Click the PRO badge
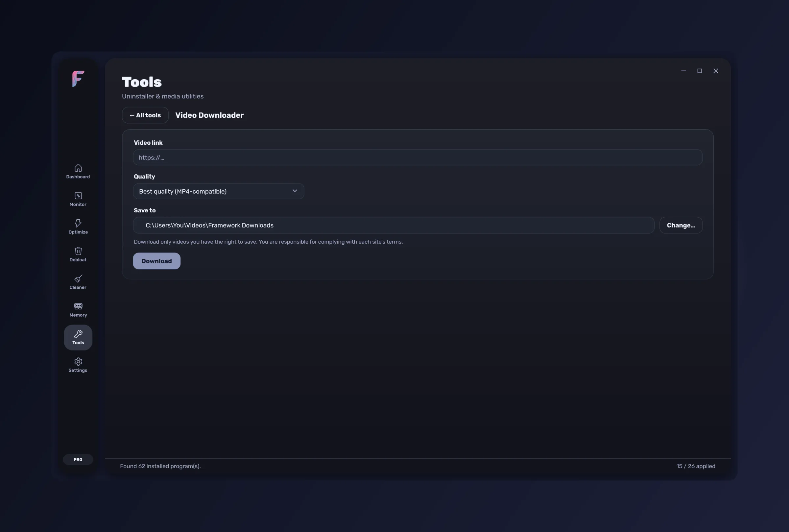Viewport: 789px width, 532px height. pyautogui.click(x=78, y=459)
